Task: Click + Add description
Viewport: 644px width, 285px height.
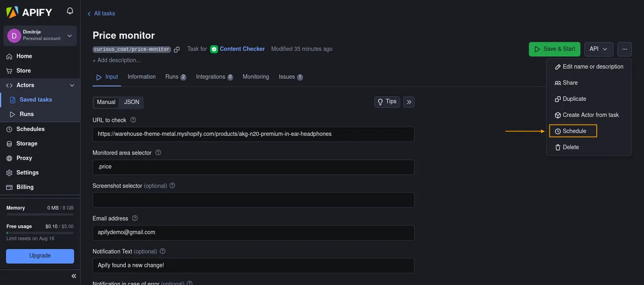Action: tap(117, 60)
